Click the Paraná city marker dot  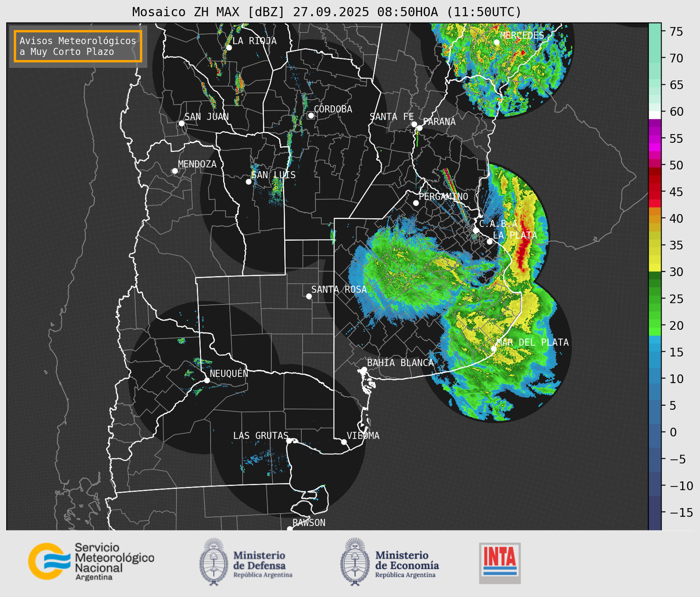click(420, 128)
